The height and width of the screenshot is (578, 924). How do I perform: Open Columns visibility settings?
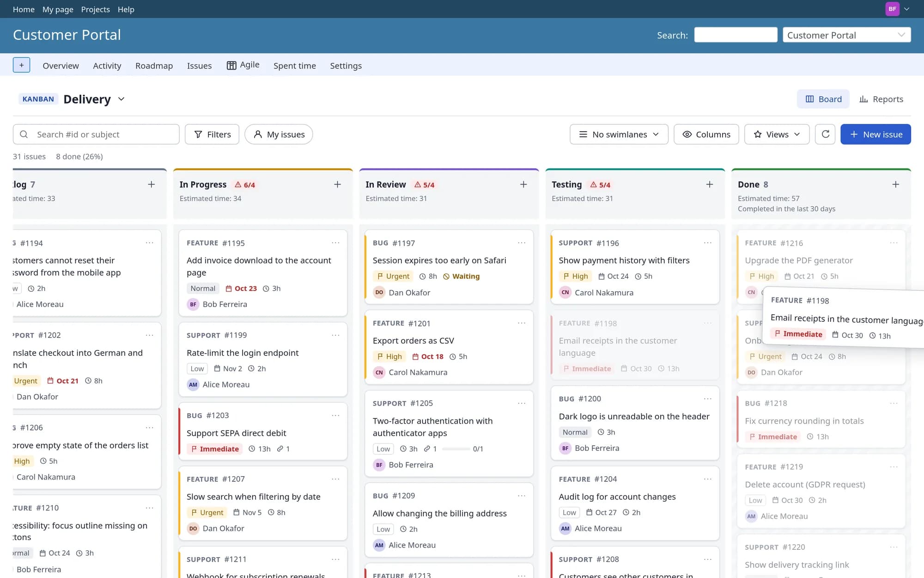[x=706, y=134]
